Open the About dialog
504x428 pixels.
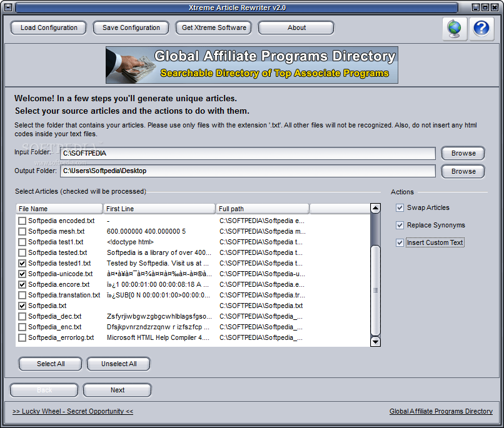296,27
